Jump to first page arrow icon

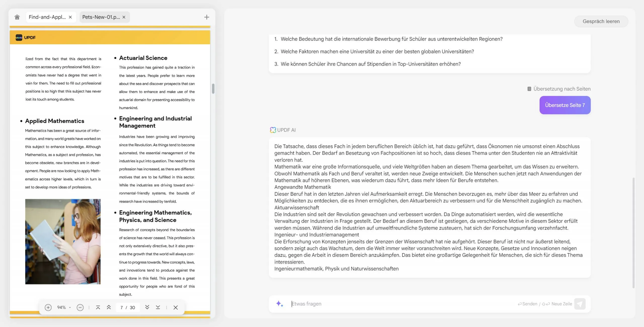coord(98,307)
